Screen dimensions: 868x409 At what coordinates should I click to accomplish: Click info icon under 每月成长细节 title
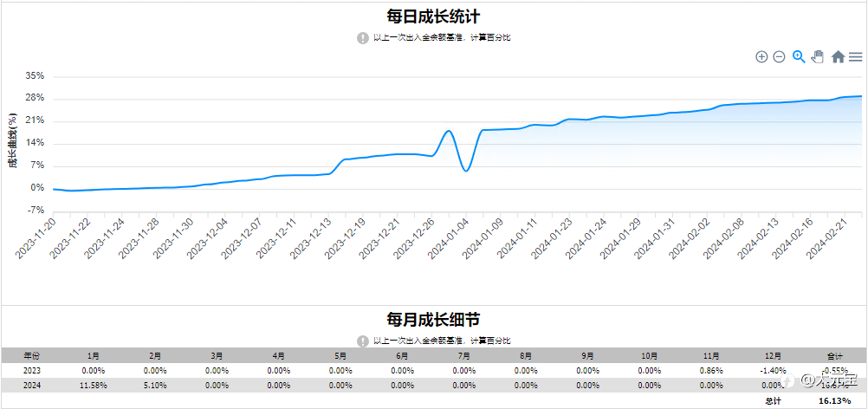(363, 341)
